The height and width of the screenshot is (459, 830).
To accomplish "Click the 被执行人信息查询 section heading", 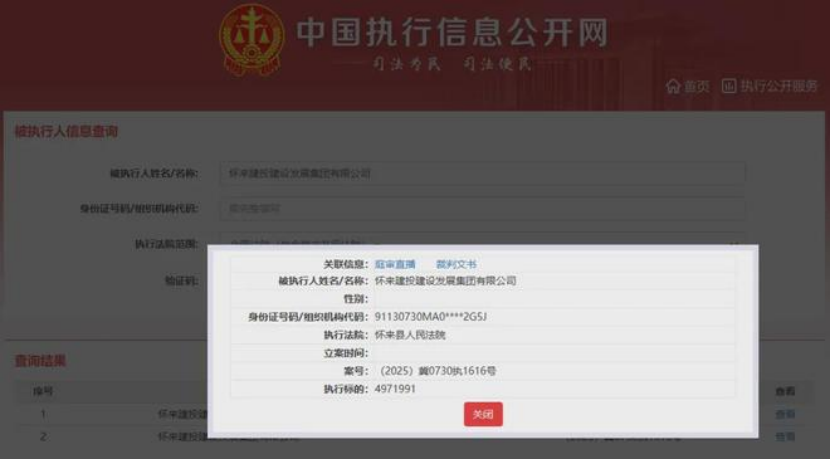I will (66, 131).
